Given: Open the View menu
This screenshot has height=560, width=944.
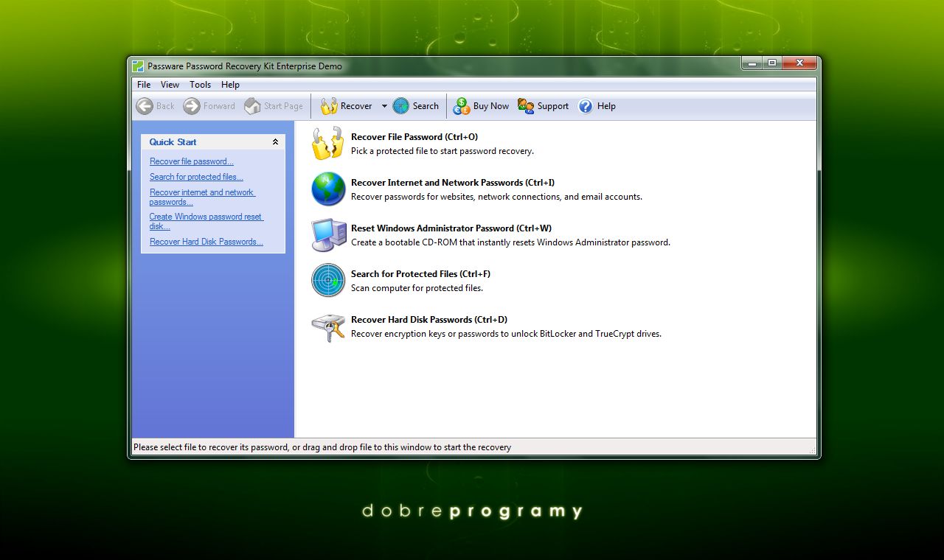Looking at the screenshot, I should tap(170, 85).
